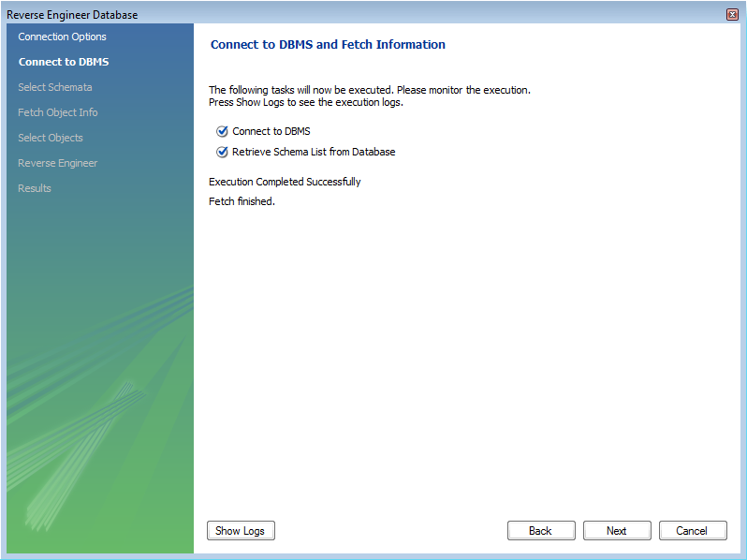Viewport: 747px width, 560px height.
Task: Select Connect to DBMS step in sidebar
Action: click(x=64, y=62)
